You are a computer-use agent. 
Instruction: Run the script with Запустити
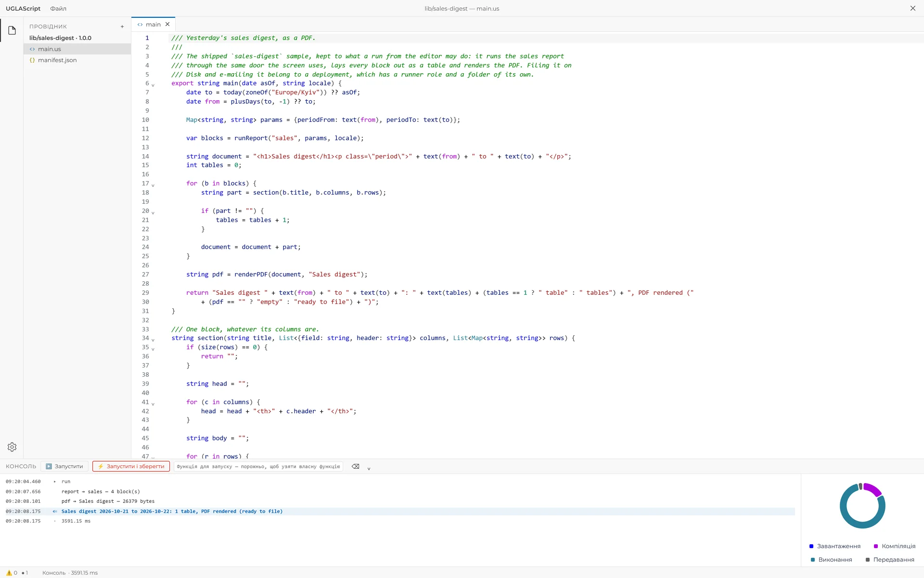[x=64, y=466]
